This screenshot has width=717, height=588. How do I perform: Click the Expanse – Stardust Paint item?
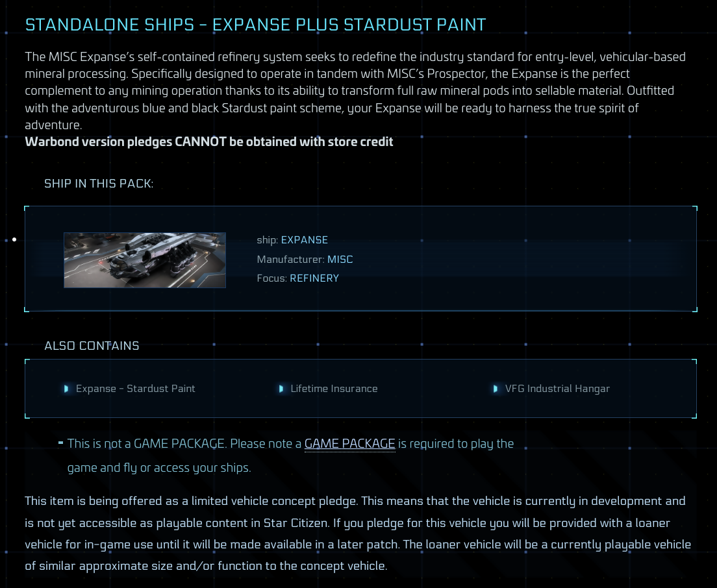(x=135, y=389)
